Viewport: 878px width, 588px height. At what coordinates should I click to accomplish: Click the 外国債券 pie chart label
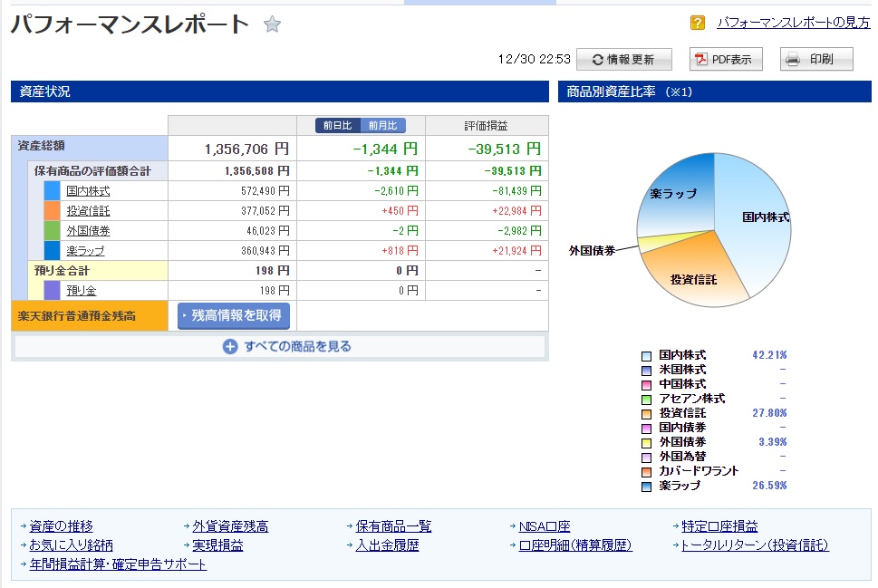point(592,251)
